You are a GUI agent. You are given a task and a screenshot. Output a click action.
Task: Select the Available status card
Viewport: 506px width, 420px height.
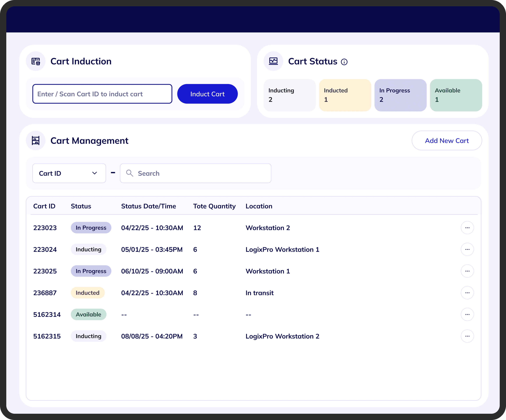coord(456,95)
